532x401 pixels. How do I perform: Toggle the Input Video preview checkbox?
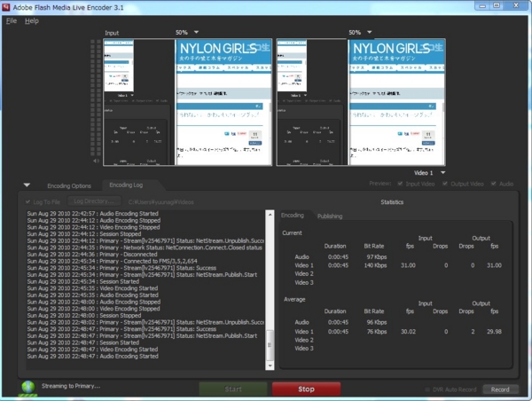400,184
